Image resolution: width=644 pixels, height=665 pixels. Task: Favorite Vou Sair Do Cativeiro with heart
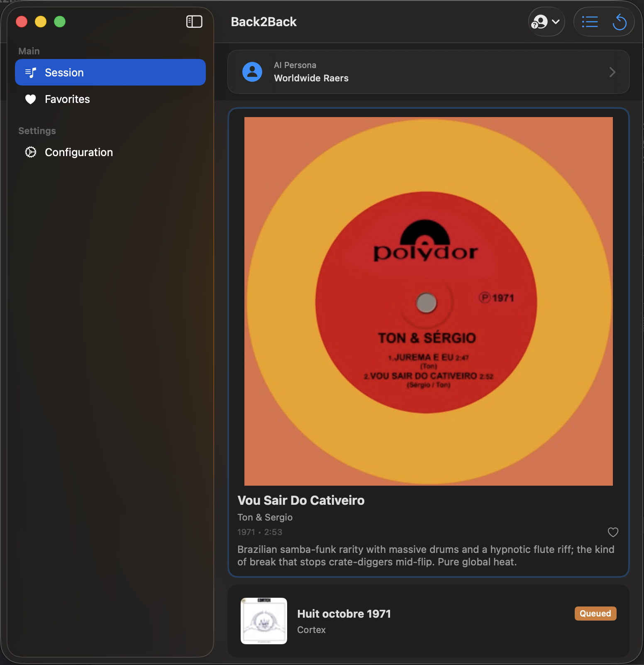point(613,532)
